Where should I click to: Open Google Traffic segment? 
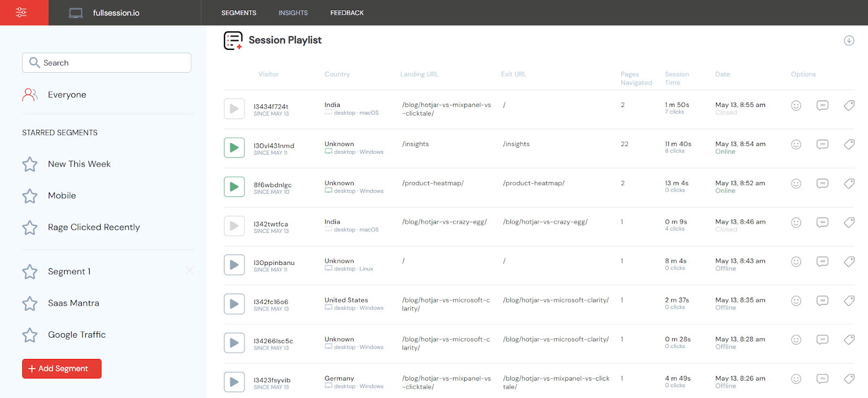click(76, 335)
